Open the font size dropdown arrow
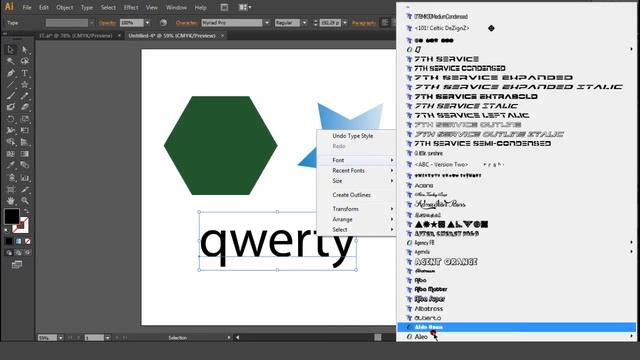The width and height of the screenshot is (640, 360). [345, 23]
